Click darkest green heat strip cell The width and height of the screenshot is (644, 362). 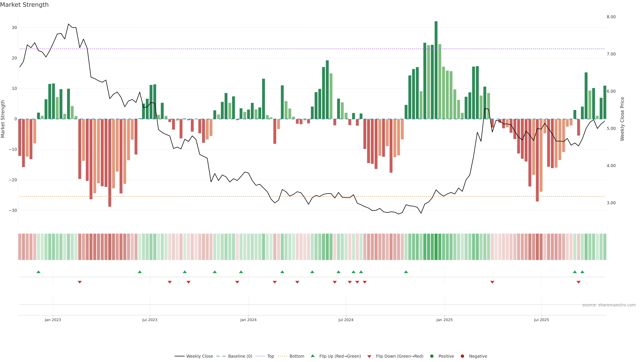coord(436,247)
